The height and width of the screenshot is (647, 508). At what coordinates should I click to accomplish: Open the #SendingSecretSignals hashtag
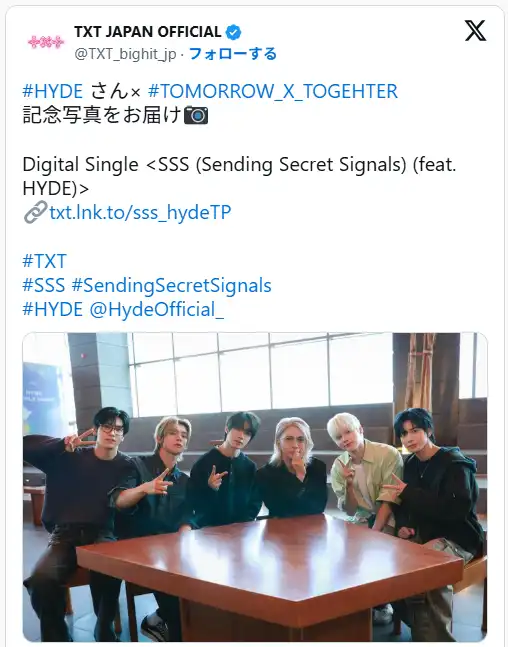(x=171, y=286)
